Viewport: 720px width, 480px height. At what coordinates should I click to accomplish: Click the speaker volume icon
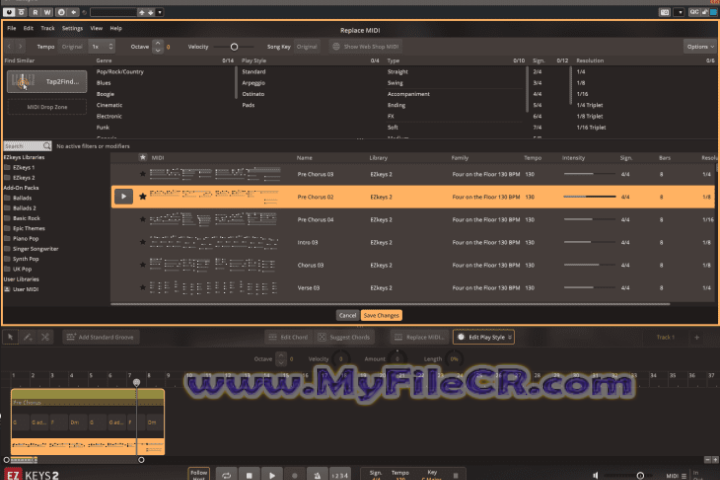click(596, 475)
